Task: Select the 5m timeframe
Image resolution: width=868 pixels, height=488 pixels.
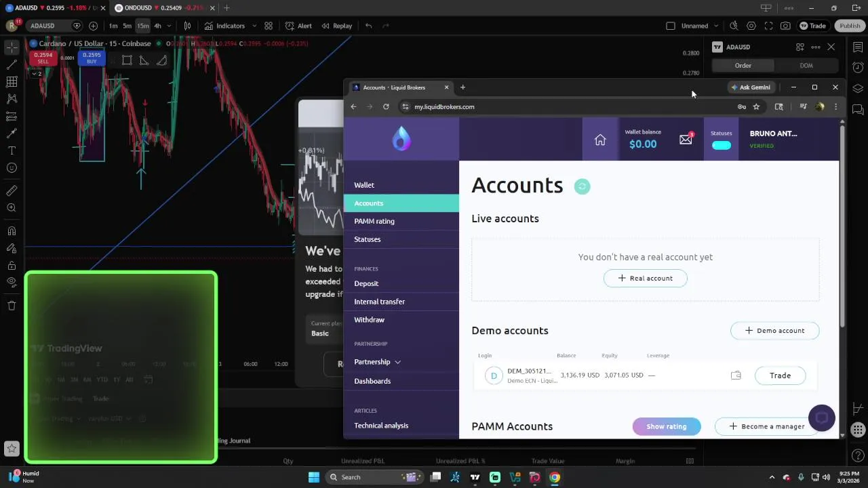Action: coord(127,26)
